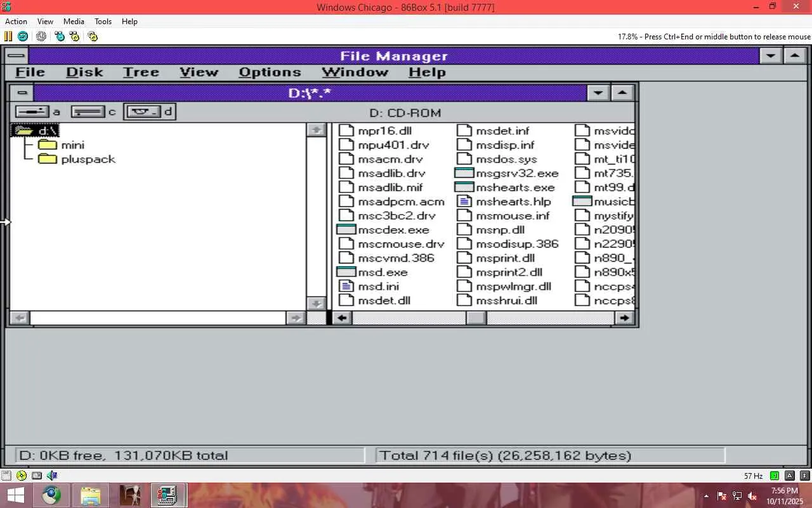This screenshot has height=508, width=812.
Task: Hard reset the emulated machine
Action: [x=23, y=36]
